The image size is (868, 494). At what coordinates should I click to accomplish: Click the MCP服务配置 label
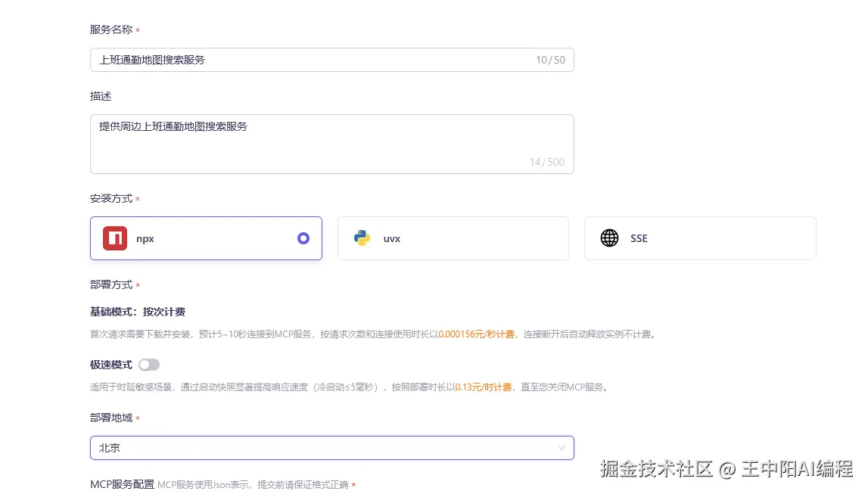pos(122,485)
